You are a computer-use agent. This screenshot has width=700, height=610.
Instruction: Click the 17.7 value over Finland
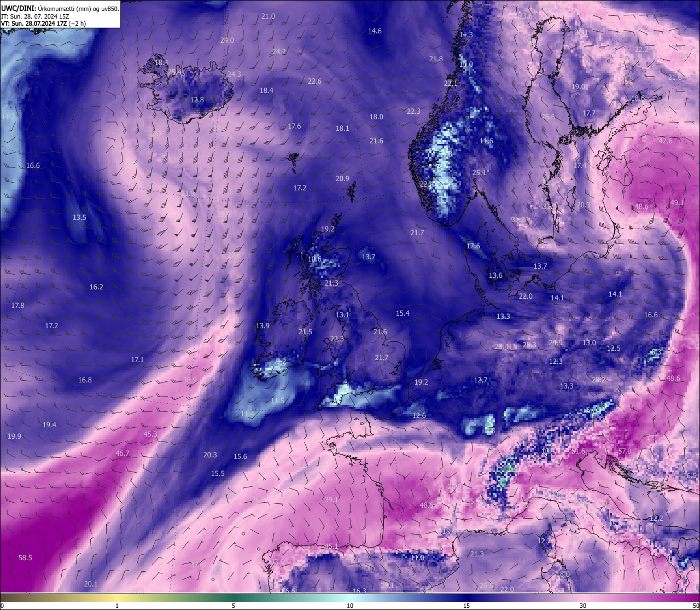coord(588,113)
